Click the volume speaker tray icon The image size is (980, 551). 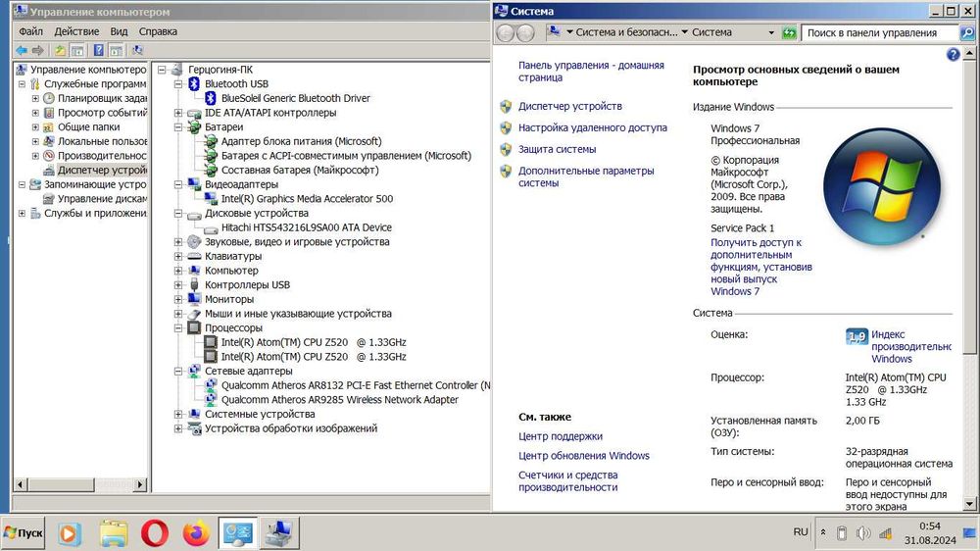click(863, 533)
